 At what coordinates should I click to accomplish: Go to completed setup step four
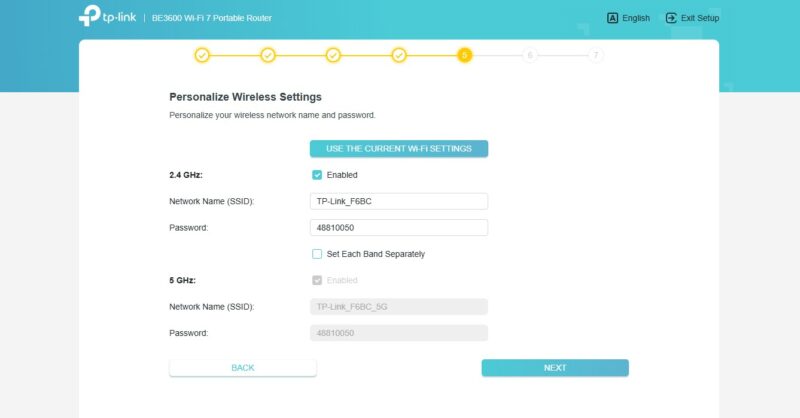pos(399,55)
